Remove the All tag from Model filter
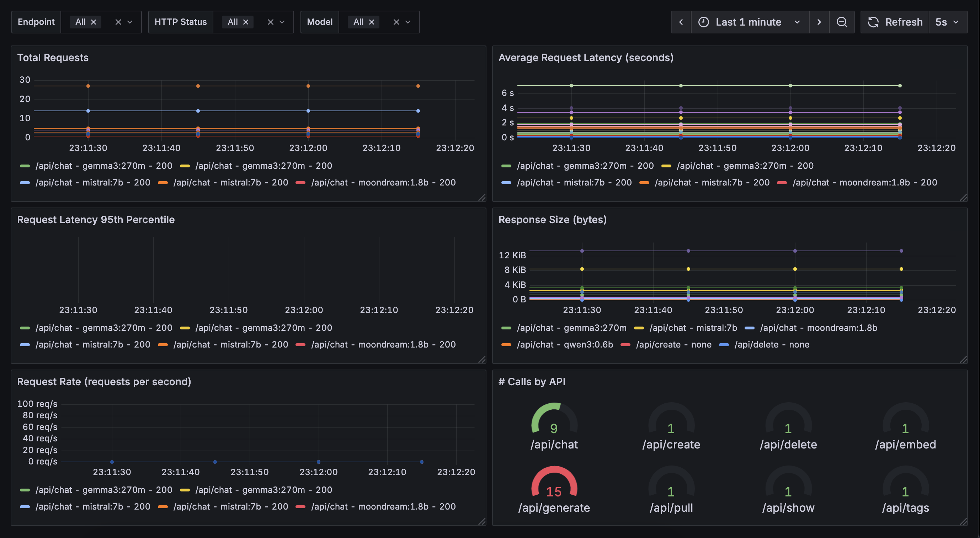The width and height of the screenshot is (980, 538). point(372,22)
